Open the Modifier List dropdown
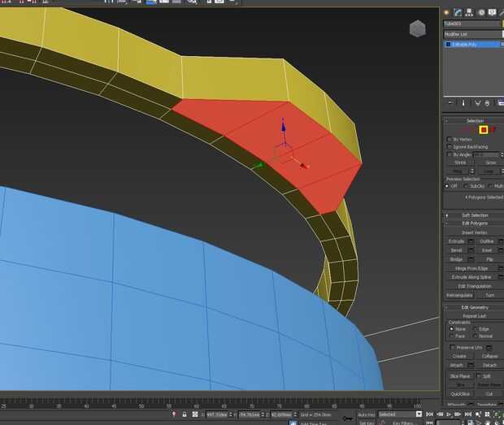 (473, 34)
